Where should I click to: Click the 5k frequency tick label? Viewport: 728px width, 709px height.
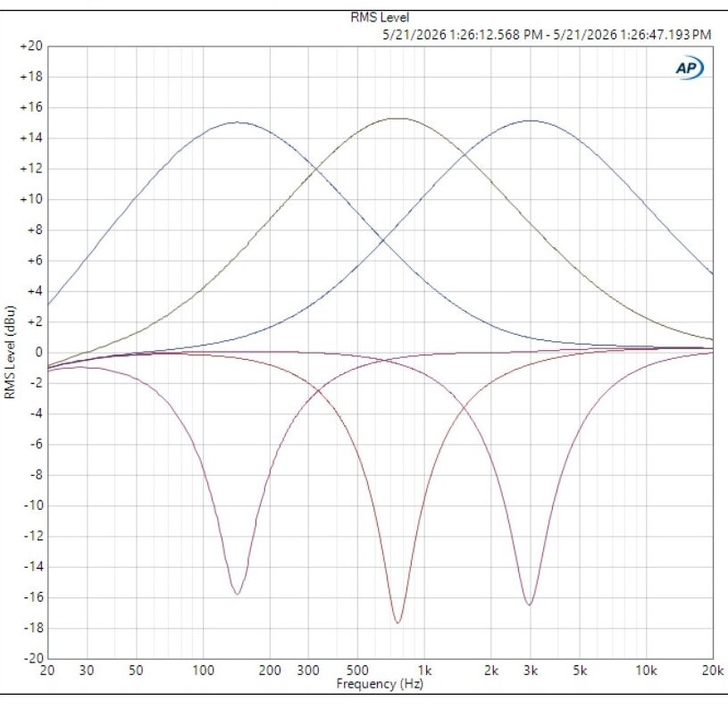coord(580,671)
